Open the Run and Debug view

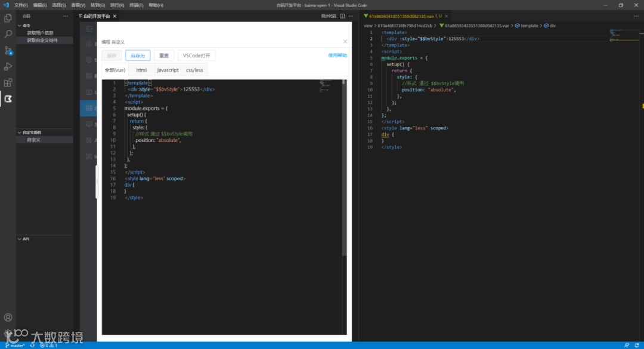pos(8,67)
